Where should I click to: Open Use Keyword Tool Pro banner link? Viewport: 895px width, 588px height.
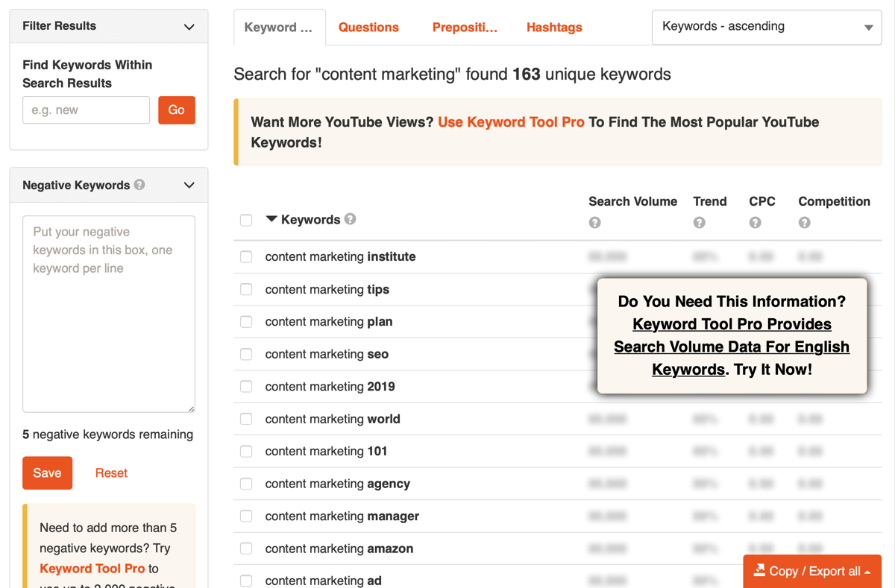tap(511, 122)
